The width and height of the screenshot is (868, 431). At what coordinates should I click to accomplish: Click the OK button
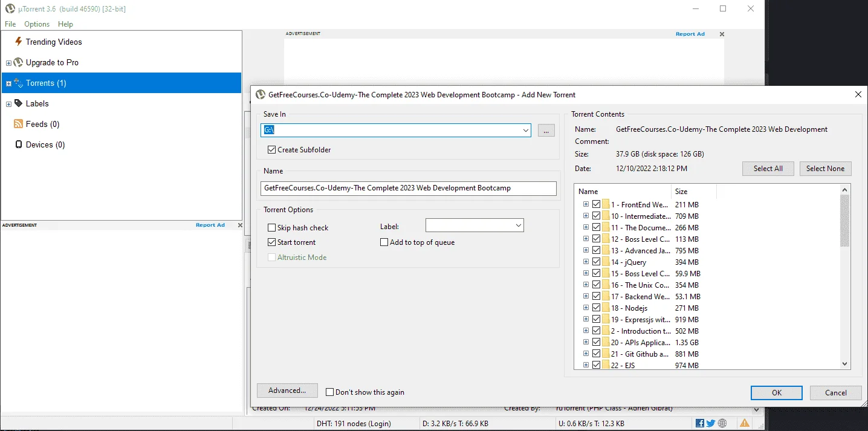point(777,392)
